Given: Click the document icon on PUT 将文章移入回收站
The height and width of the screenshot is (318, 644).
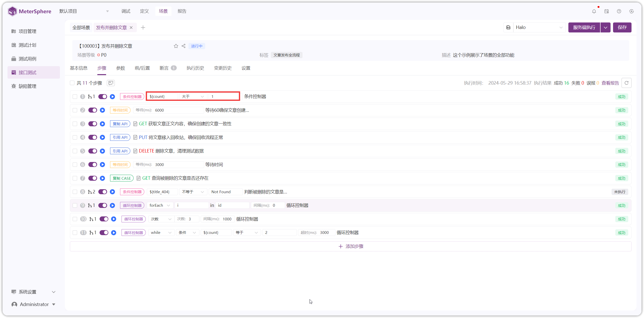Looking at the screenshot, I should click(x=135, y=138).
